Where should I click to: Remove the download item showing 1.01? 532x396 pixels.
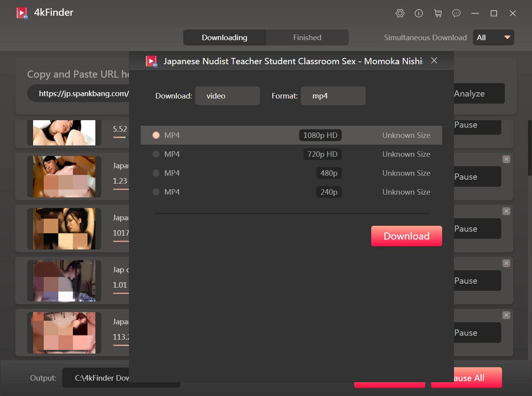click(506, 263)
